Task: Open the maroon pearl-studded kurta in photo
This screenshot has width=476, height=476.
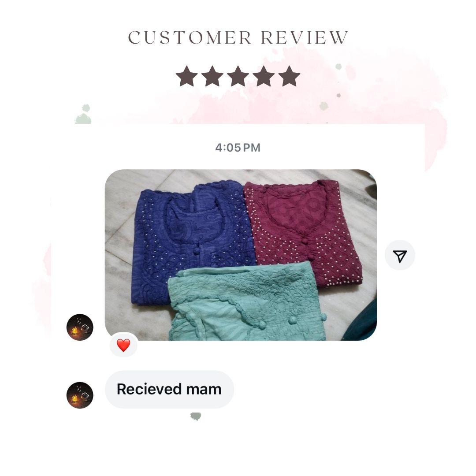Action: tap(304, 231)
